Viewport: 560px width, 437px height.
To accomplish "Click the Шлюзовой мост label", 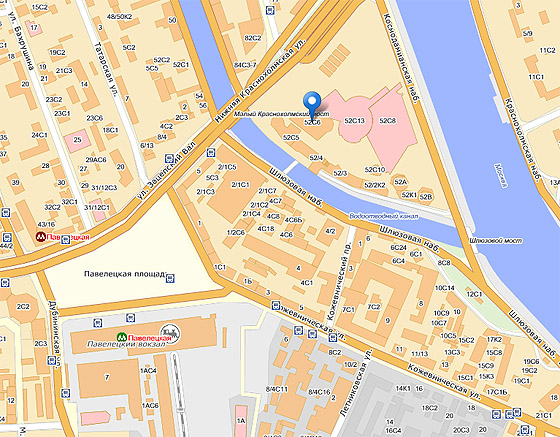I will coord(496,241).
